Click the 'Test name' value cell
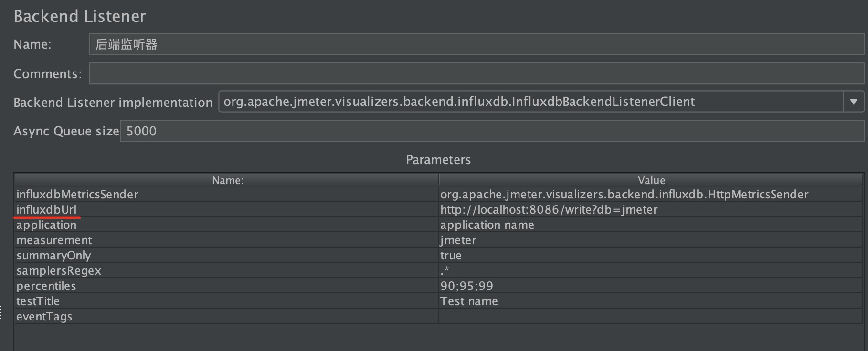 (x=651, y=301)
